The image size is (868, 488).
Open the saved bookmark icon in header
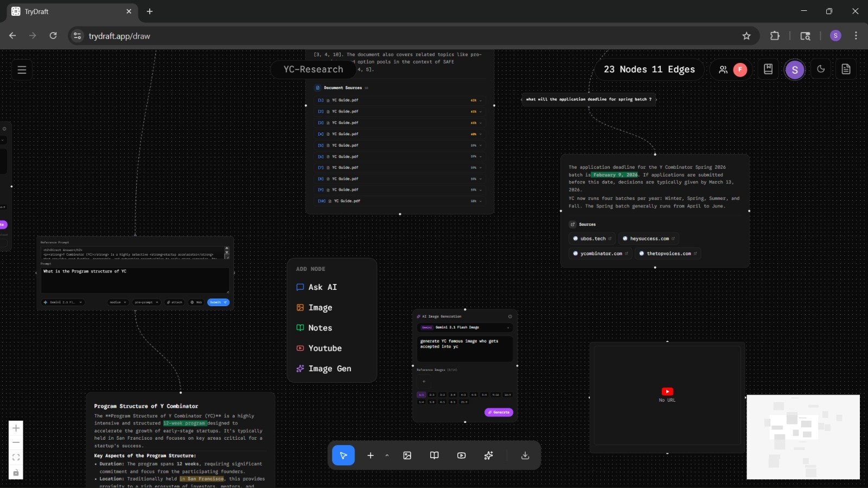click(x=768, y=69)
